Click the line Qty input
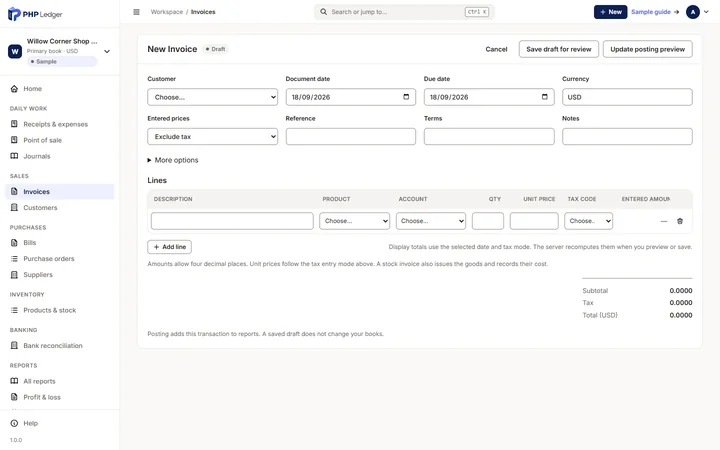The height and width of the screenshot is (450, 720). coord(488,221)
